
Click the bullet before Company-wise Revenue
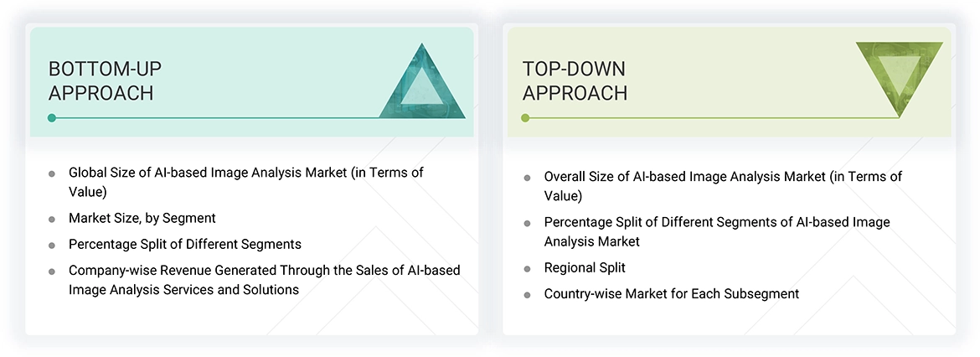(x=52, y=272)
